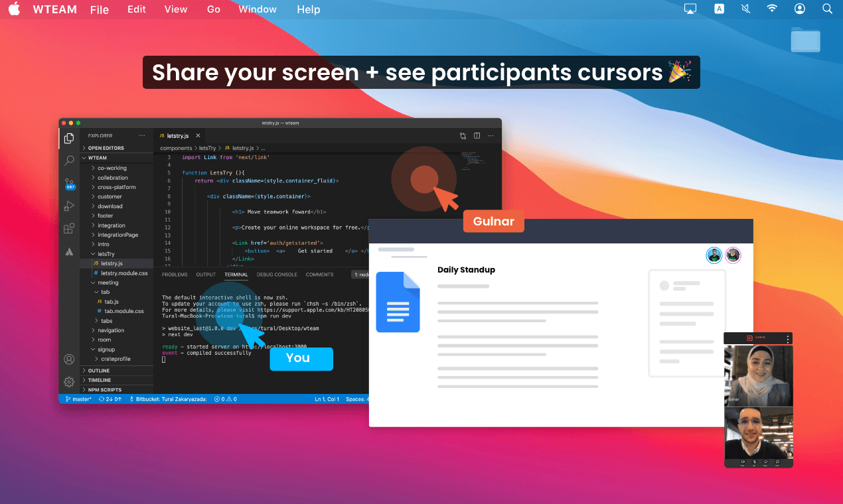The height and width of the screenshot is (504, 843).
Task: Expand the co-working folder
Action: tap(112, 168)
